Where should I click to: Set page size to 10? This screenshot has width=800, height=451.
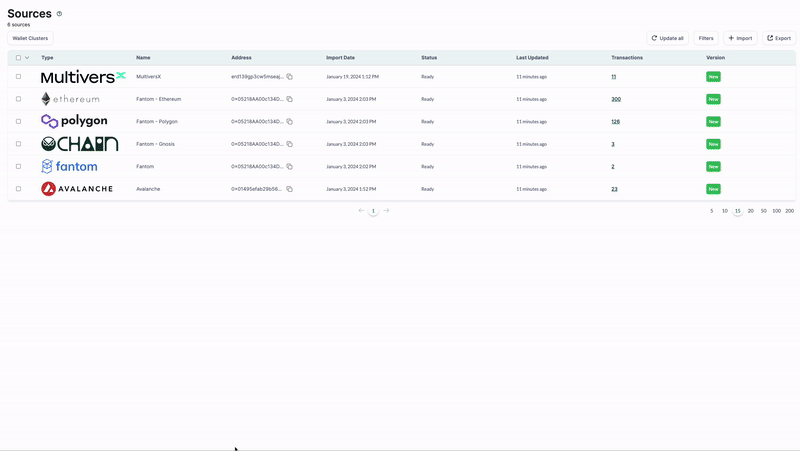724,211
